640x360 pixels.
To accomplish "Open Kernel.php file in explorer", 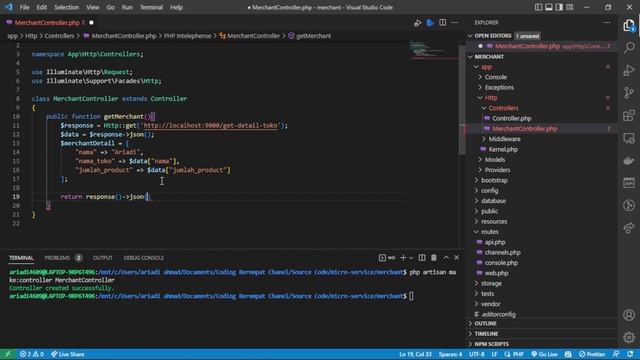I will coord(503,149).
